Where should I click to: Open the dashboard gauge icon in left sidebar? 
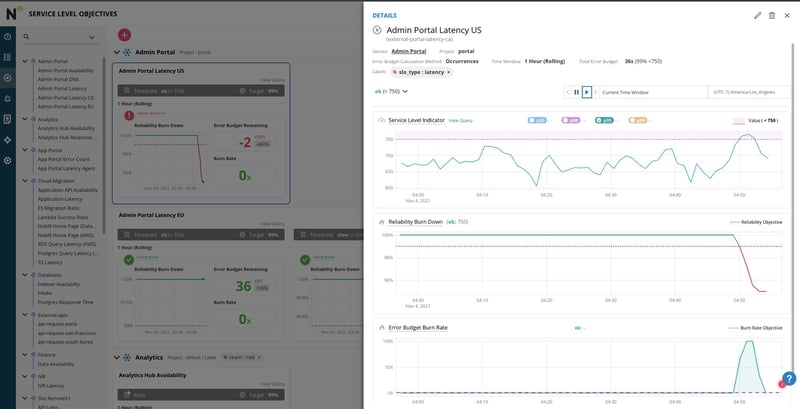(8, 37)
